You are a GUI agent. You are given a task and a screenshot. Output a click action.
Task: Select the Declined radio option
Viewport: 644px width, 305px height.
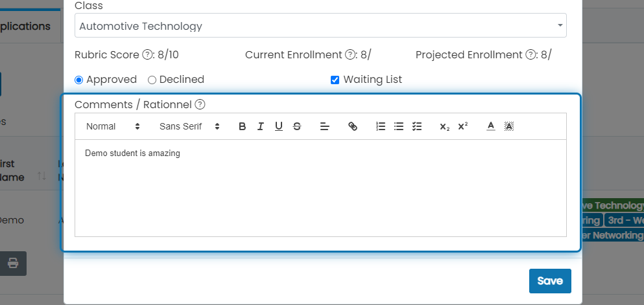(x=152, y=80)
